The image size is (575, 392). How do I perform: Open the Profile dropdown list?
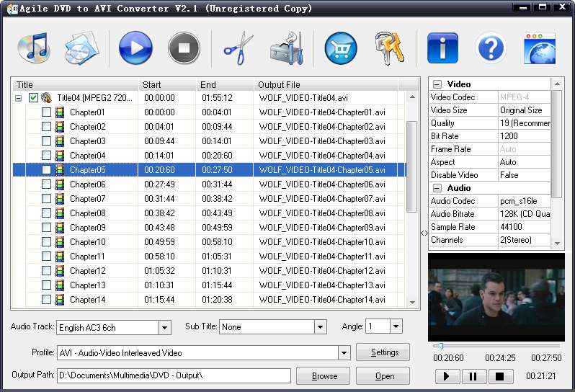point(344,353)
